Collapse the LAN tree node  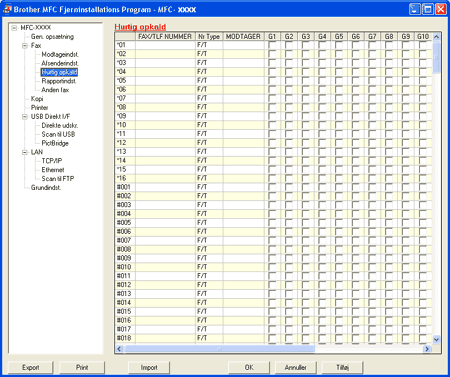click(x=25, y=152)
